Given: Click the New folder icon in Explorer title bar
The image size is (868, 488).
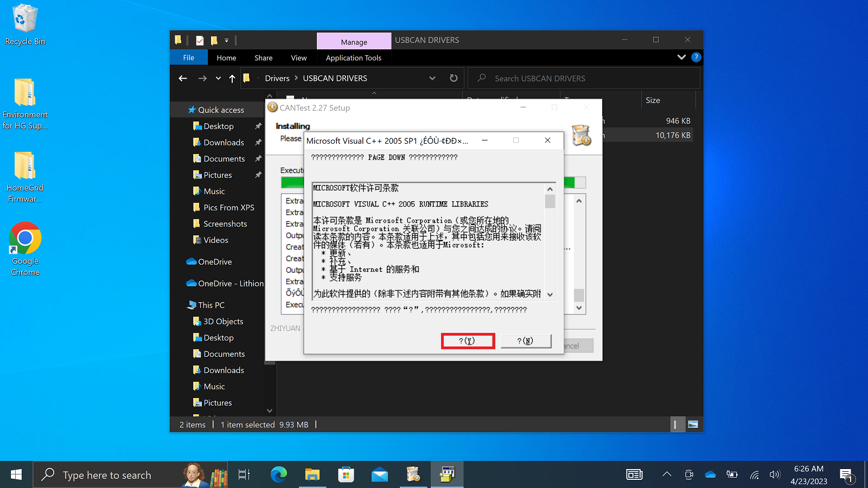Looking at the screenshot, I should click(214, 40).
